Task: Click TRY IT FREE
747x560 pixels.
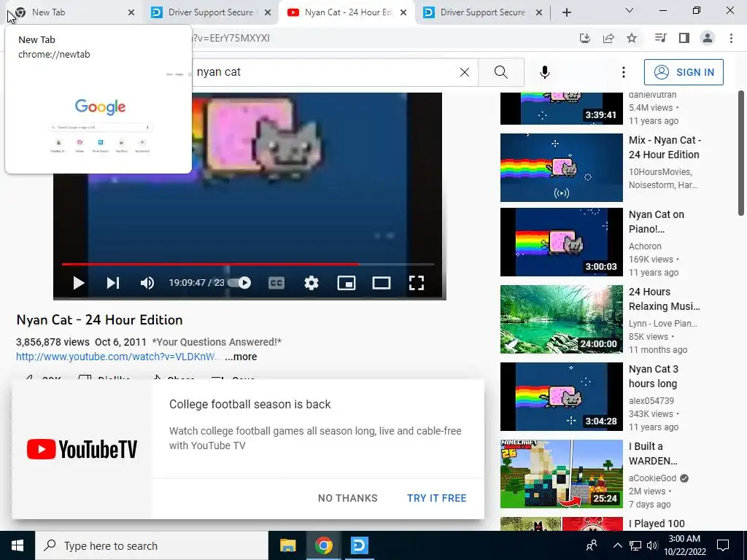Action: click(x=436, y=498)
